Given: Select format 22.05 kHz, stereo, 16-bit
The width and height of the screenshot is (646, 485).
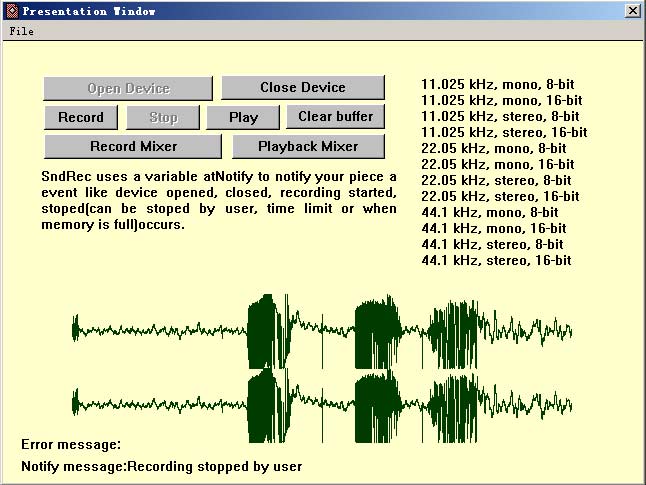Looking at the screenshot, I should coord(500,197).
